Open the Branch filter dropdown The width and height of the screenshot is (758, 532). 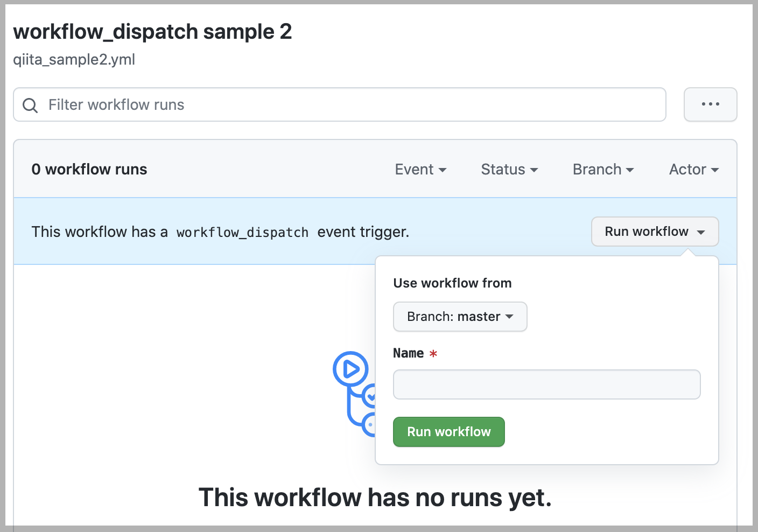pyautogui.click(x=602, y=169)
